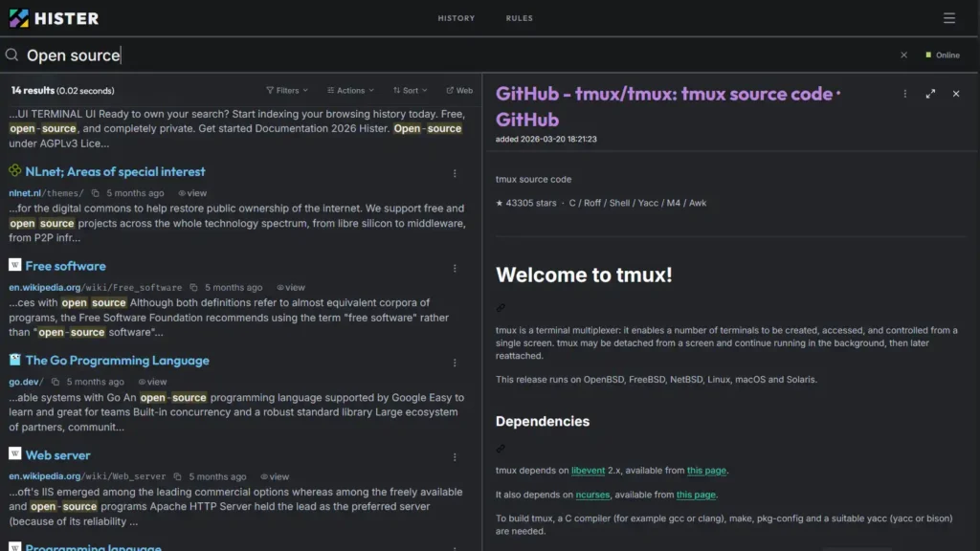Viewport: 980px width, 551px height.
Task: Open the Web server result
Action: (x=58, y=455)
